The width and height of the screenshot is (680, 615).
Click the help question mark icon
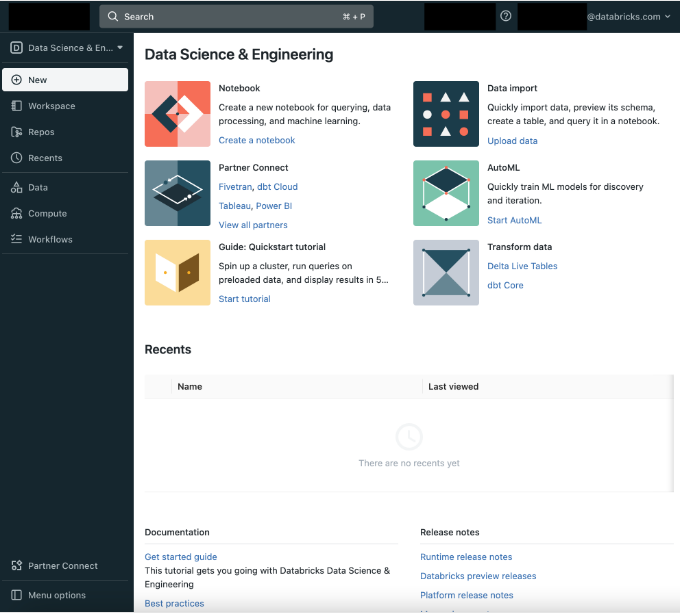click(506, 16)
